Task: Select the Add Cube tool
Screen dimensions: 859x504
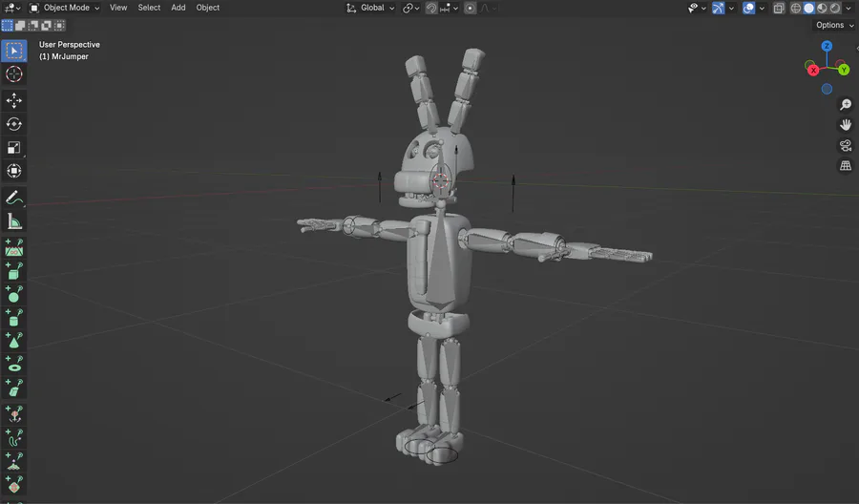Action: pyautogui.click(x=14, y=271)
